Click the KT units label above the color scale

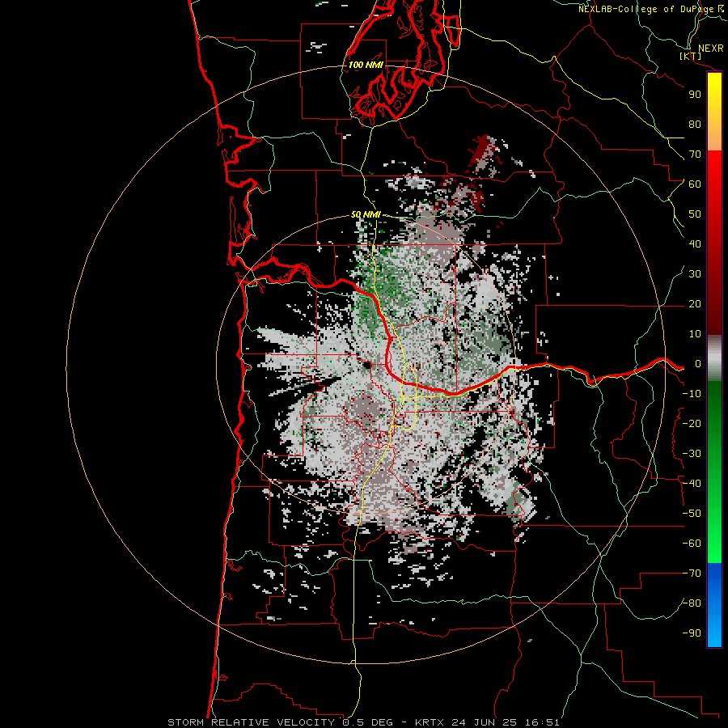[691, 56]
